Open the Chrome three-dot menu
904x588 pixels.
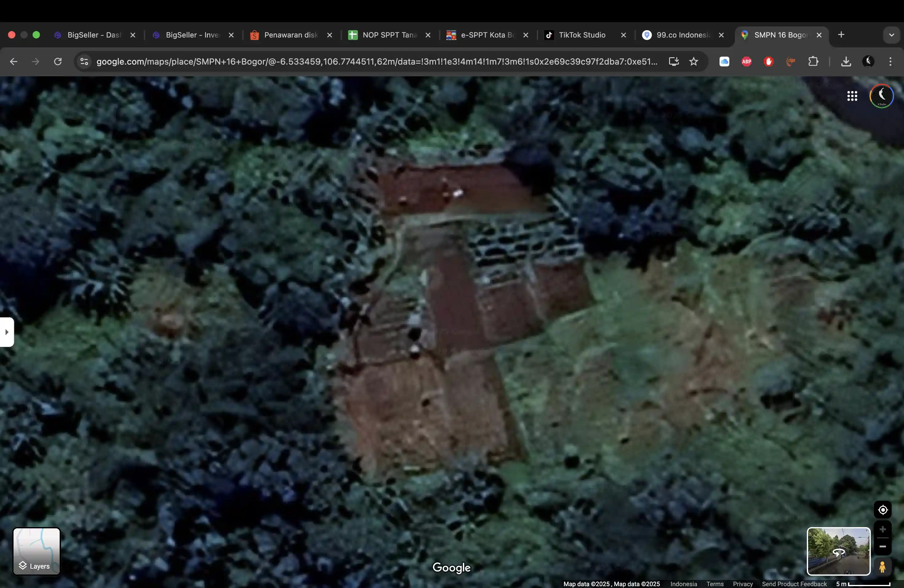coord(890,62)
